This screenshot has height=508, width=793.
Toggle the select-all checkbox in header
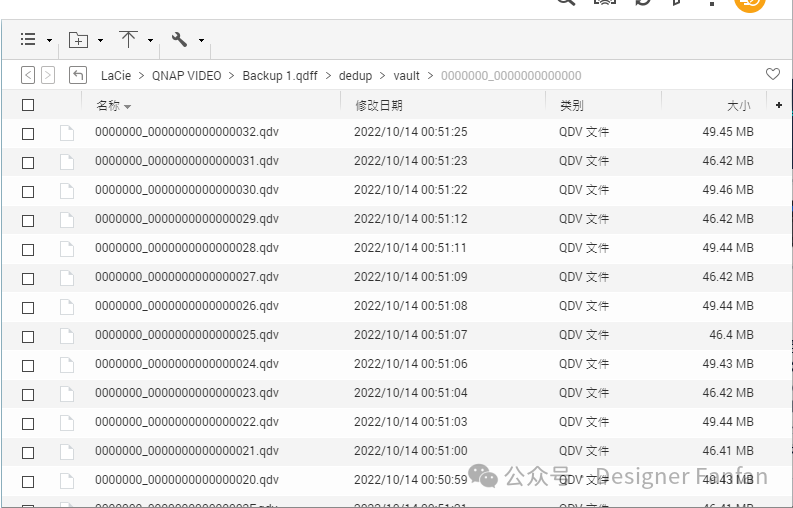28,105
